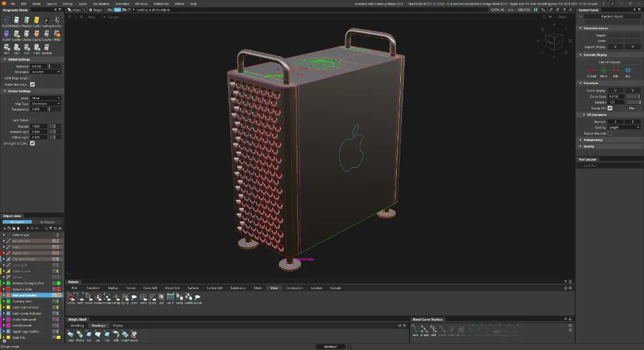Switch Object Lister to By Objects

47,222
